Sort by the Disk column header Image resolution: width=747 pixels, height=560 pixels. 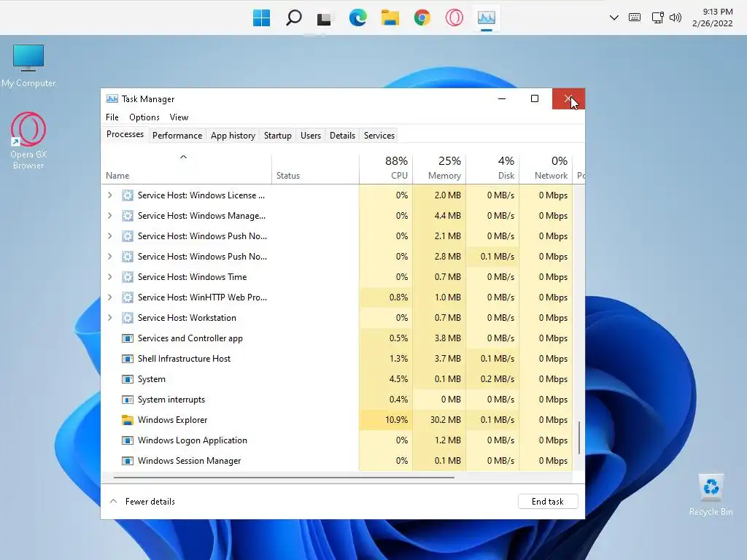[x=492, y=168]
